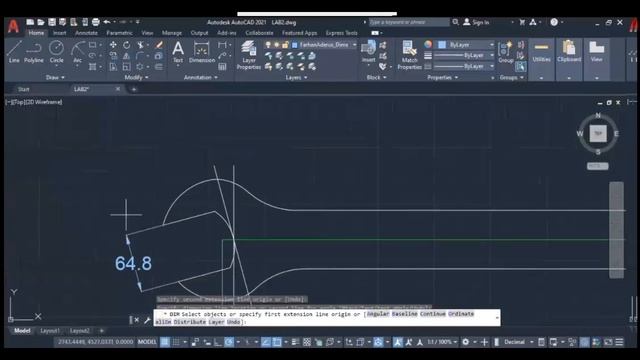Open the Text annotation tool
This screenshot has height=360, width=640.
tap(178, 52)
